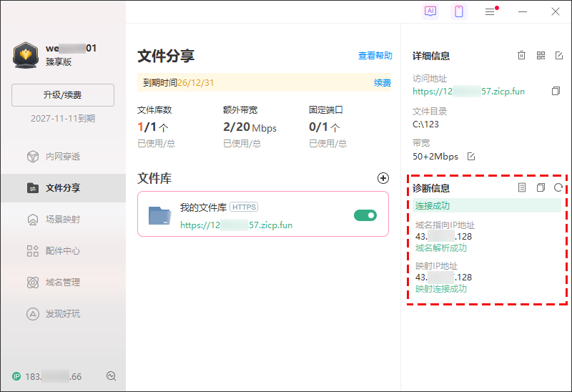Delete the file share using trash icon
Viewport: 572px width, 392px height.
(x=522, y=56)
